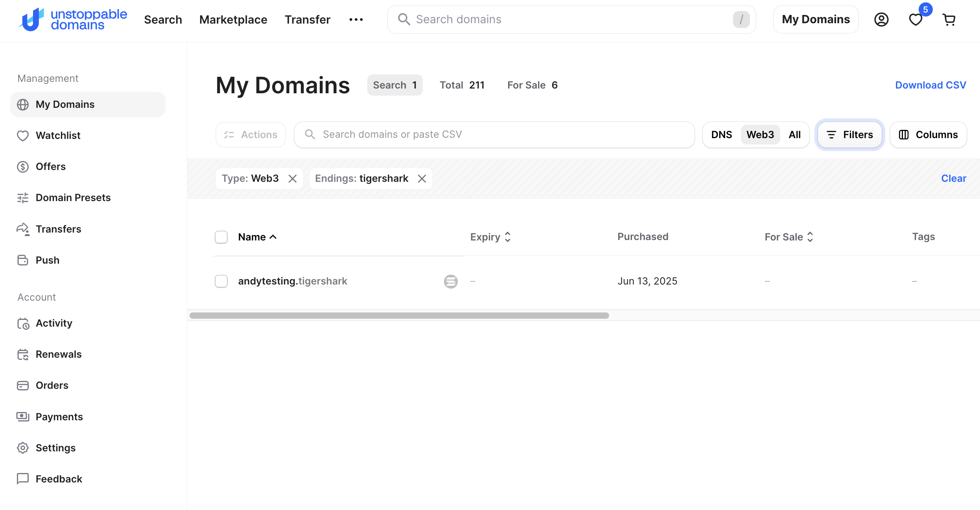Open the Push sidebar item
Screen dimensions: 980x510
pyautogui.click(x=47, y=260)
